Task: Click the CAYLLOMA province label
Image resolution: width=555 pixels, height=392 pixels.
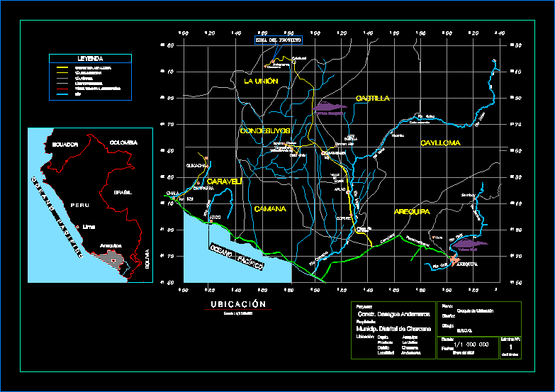Action: [x=440, y=143]
